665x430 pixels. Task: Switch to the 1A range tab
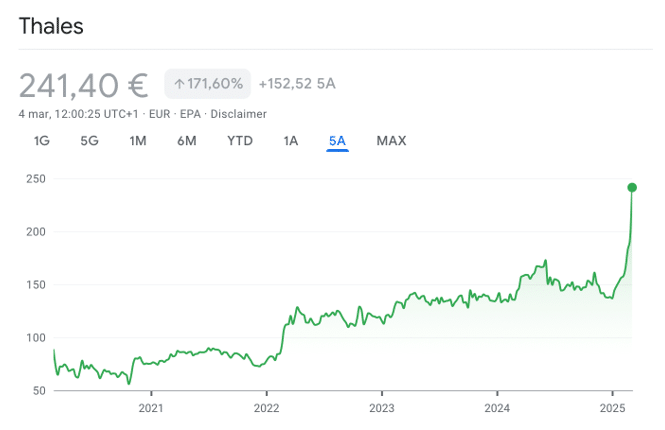pos(291,141)
